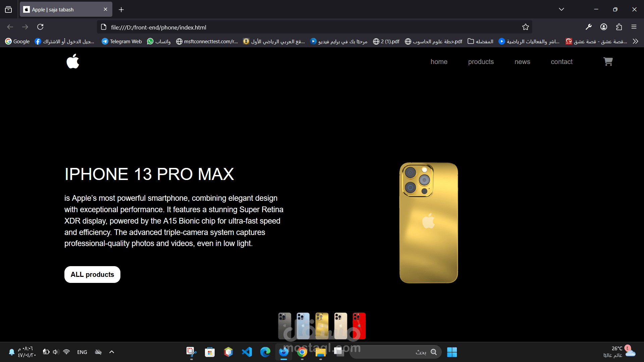Open the wrench developer tools icon
The height and width of the screenshot is (362, 644).
pyautogui.click(x=589, y=27)
